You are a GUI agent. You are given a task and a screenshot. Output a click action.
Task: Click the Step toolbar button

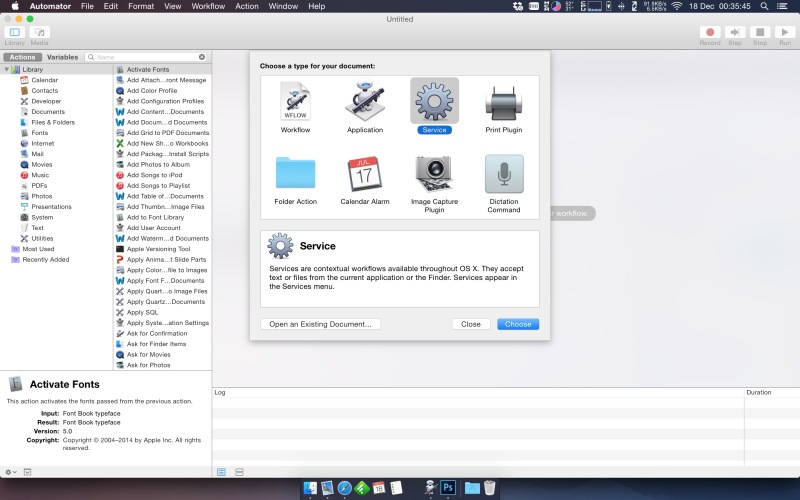coord(735,32)
